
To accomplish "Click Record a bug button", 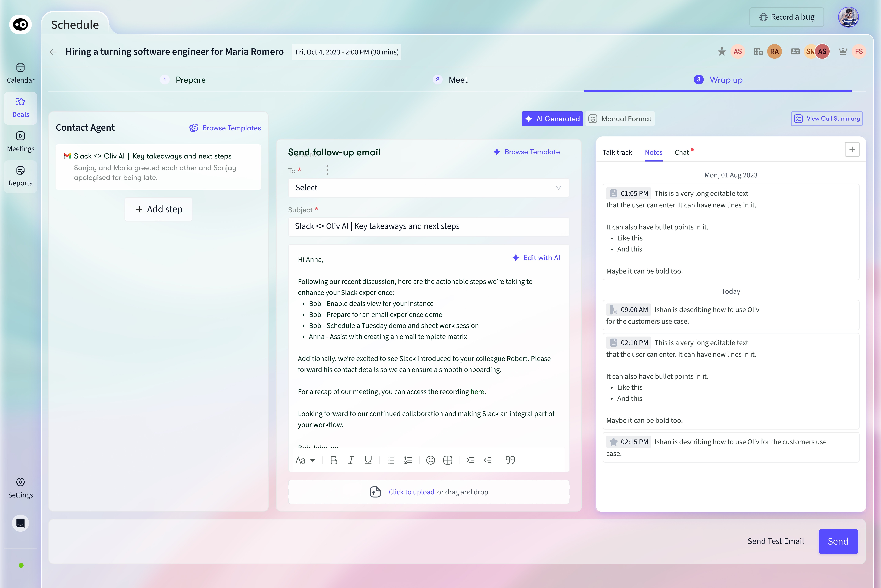I will tap(786, 17).
